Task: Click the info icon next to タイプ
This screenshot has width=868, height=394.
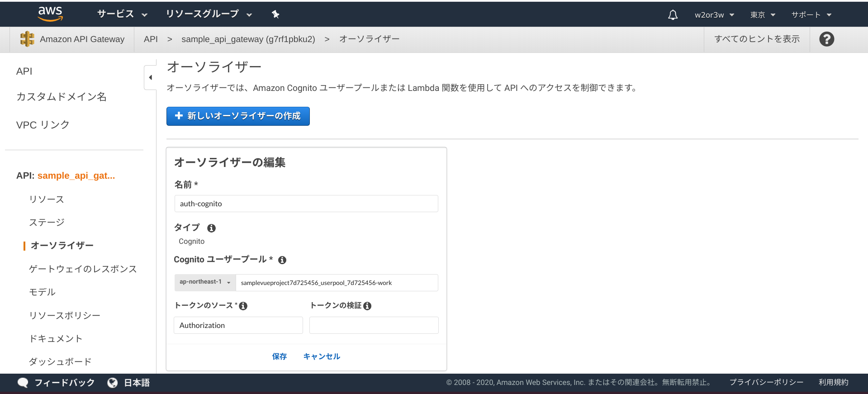Action: click(x=211, y=228)
